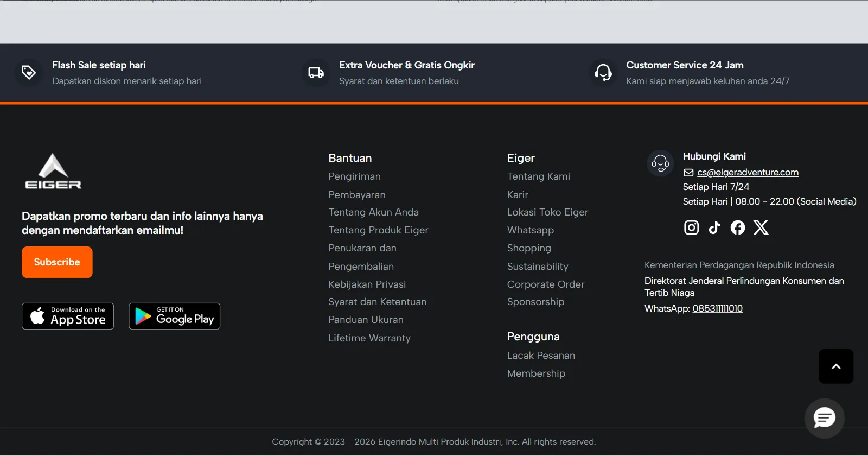
Task: Open Penukaran dan Pengembalian policy
Action: point(362,257)
